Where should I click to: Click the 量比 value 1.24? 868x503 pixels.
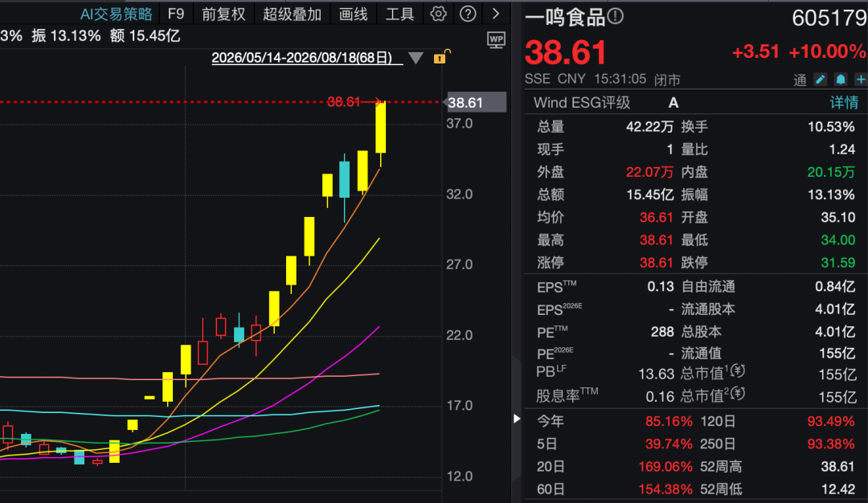click(841, 149)
